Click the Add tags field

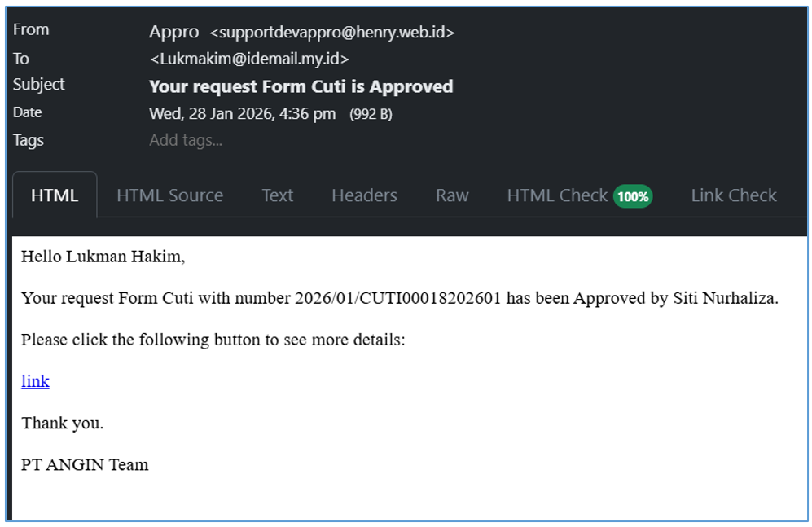click(x=186, y=140)
